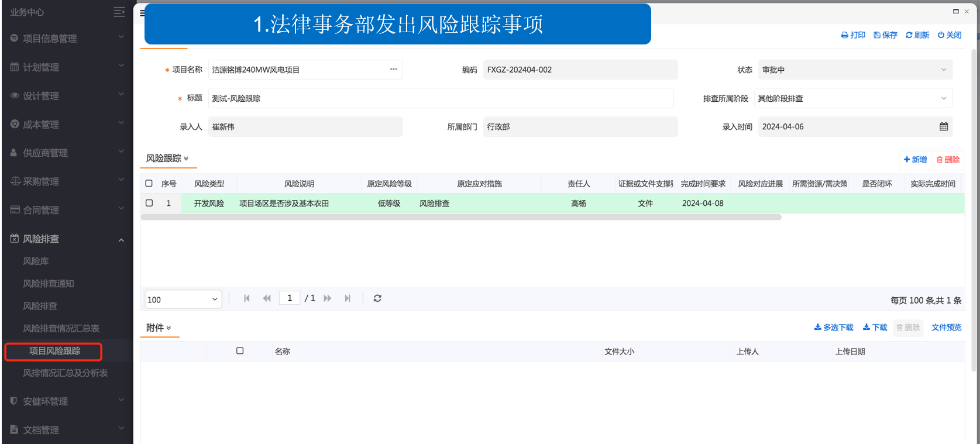980x444 pixels.
Task: Click the 合同管理 chevron arrow
Action: [x=121, y=209]
